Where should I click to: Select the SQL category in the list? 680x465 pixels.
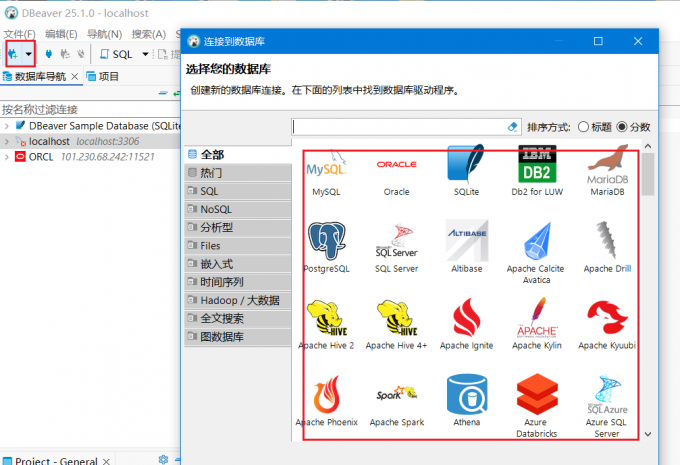pos(238,191)
